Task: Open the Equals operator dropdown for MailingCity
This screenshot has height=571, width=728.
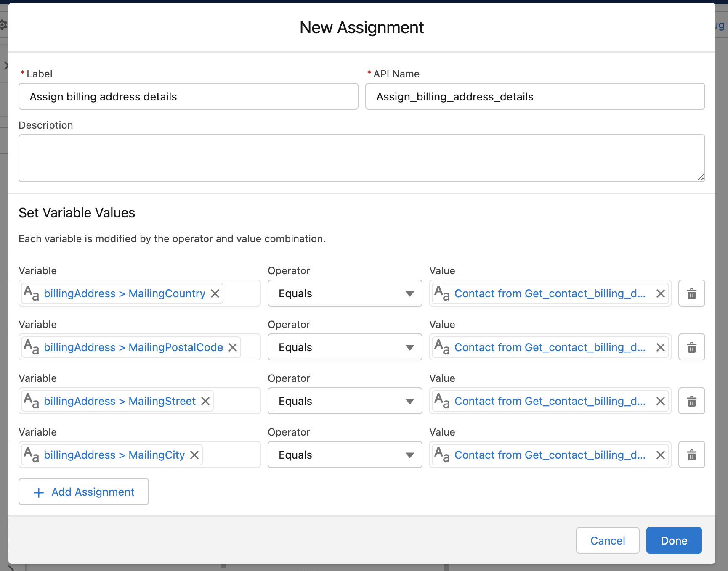Action: point(345,455)
